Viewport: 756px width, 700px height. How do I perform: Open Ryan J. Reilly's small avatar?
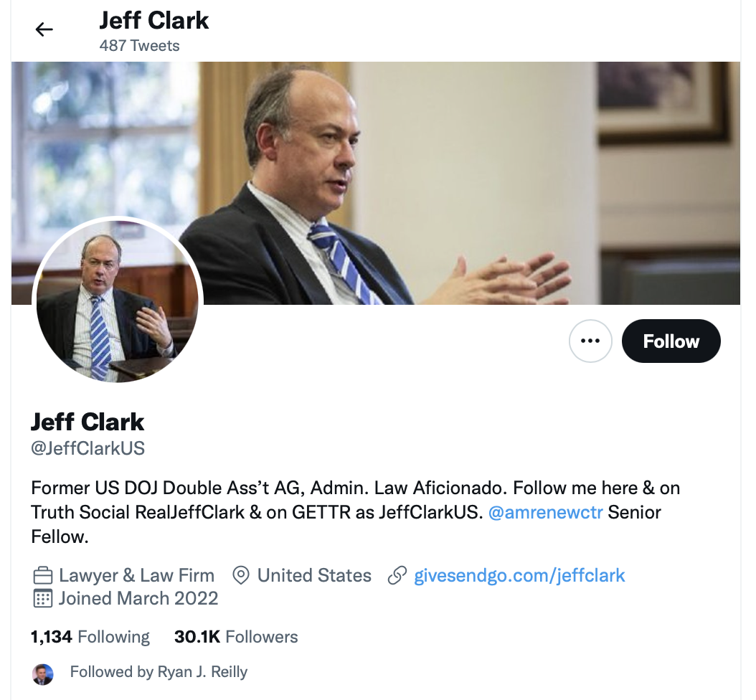[x=43, y=673]
